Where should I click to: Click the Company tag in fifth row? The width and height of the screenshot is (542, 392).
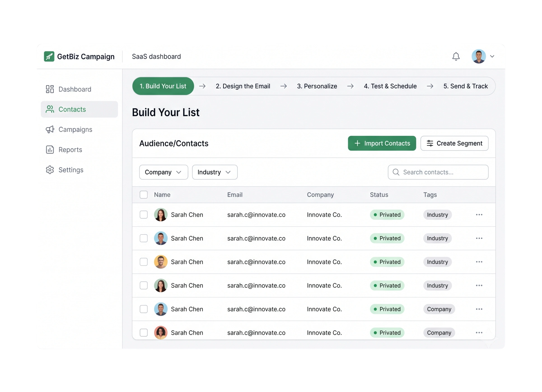pyautogui.click(x=439, y=309)
